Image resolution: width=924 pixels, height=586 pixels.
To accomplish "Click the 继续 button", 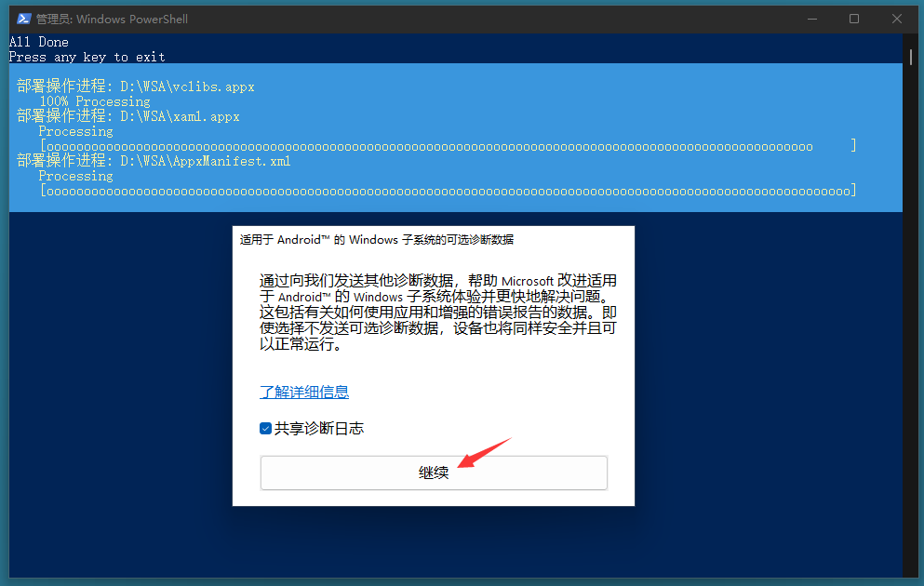I will 434,473.
